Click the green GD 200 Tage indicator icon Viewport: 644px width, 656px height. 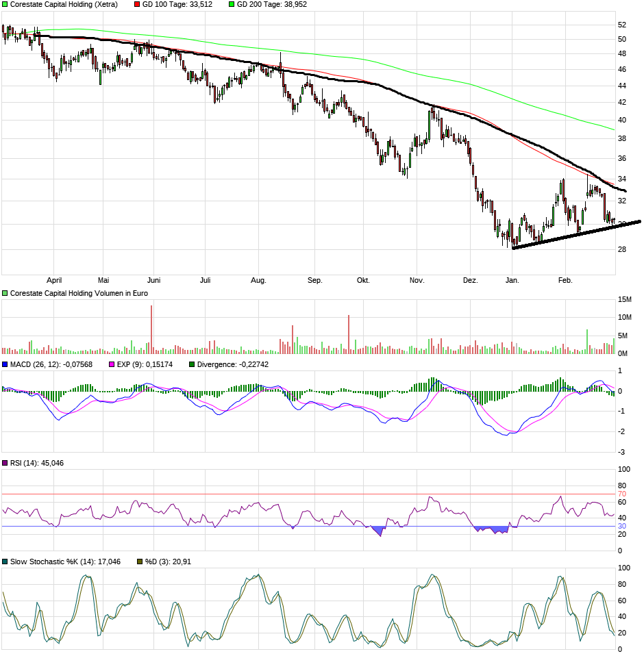point(230,4)
